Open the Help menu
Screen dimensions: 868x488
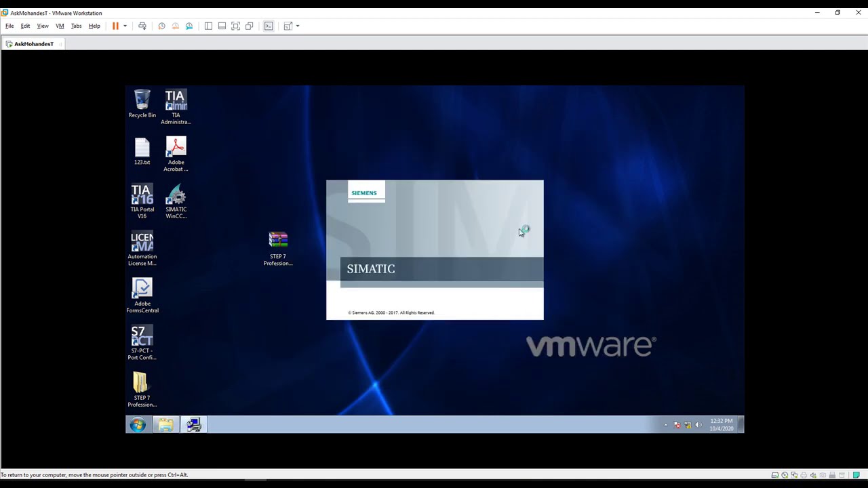coord(94,26)
